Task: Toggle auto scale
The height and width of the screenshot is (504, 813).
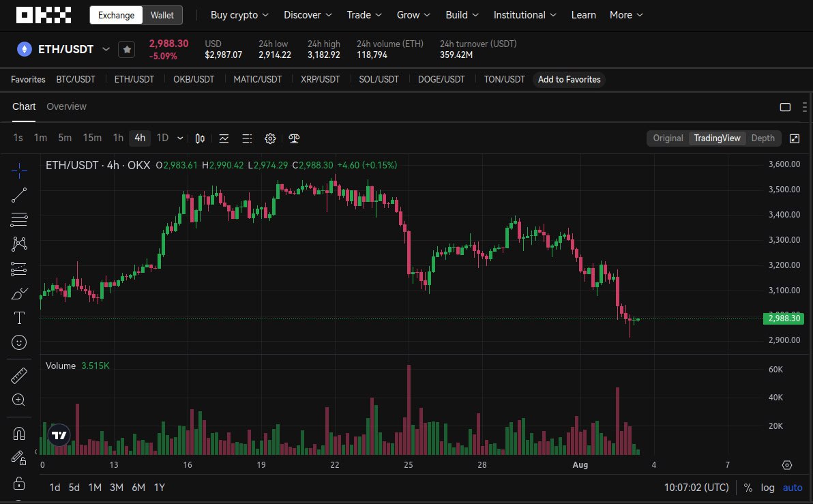Action: [x=793, y=488]
